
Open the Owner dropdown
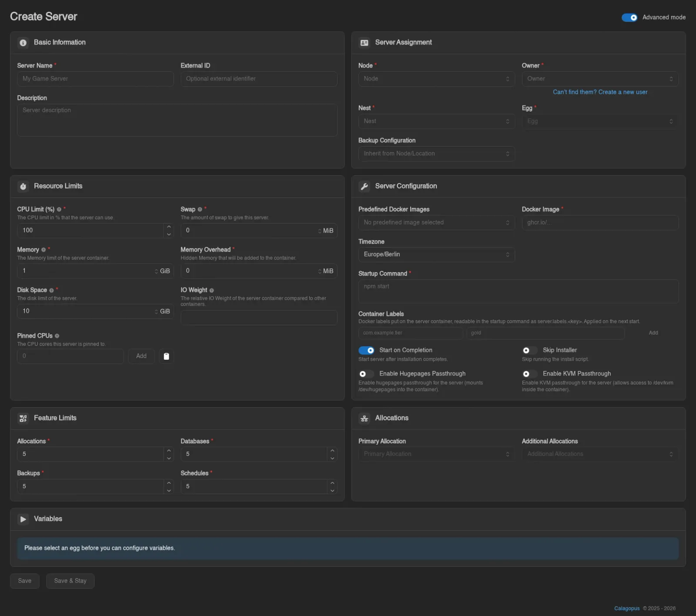coord(600,79)
